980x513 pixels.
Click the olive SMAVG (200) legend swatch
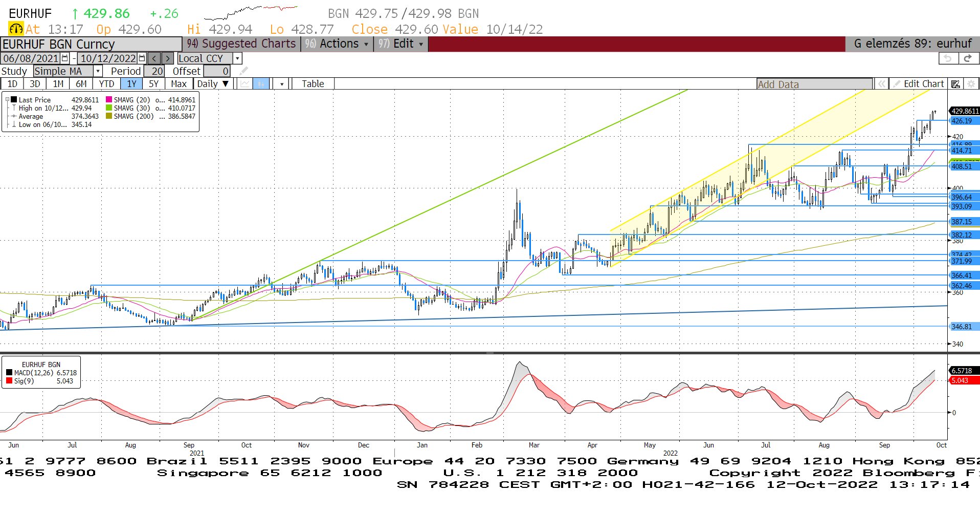point(109,116)
